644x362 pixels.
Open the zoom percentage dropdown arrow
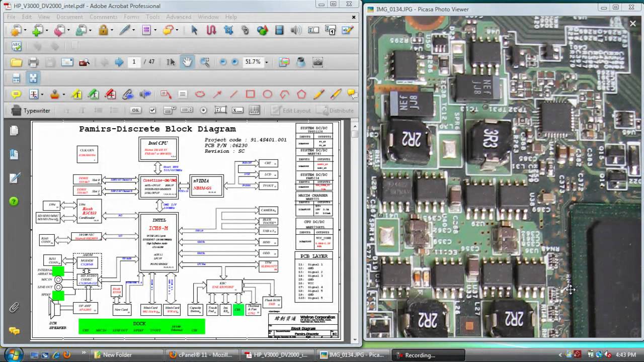(x=267, y=62)
